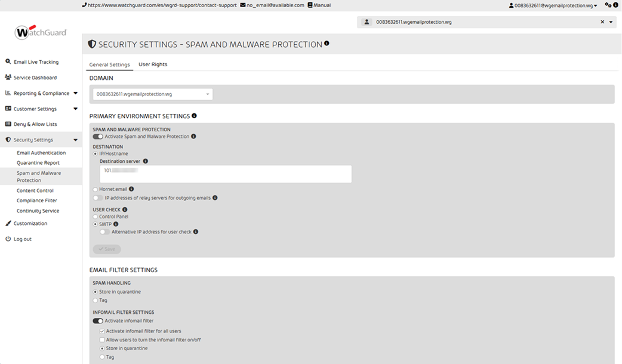Check Allow users to turn the infomail filter on/off
The width and height of the screenshot is (622, 364).
point(102,339)
